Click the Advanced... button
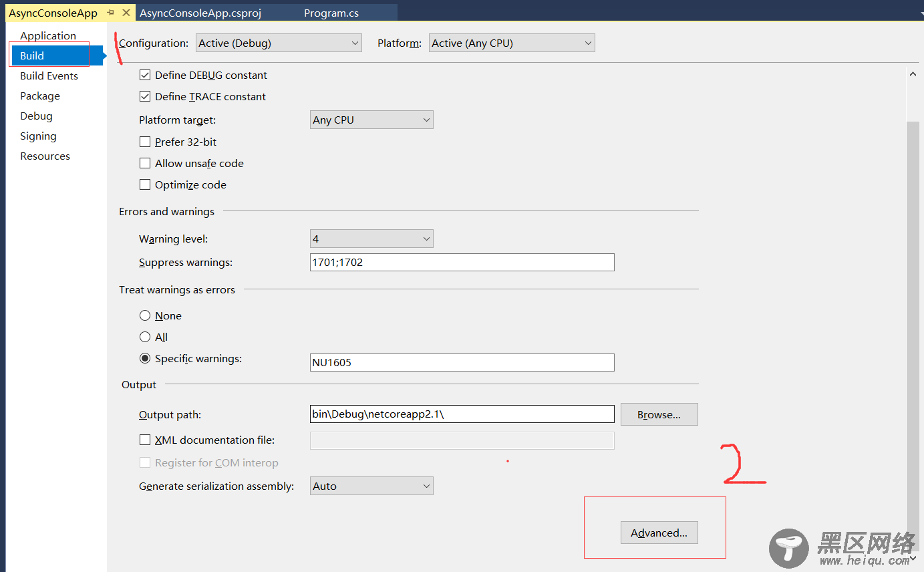The width and height of the screenshot is (924, 572). click(659, 533)
